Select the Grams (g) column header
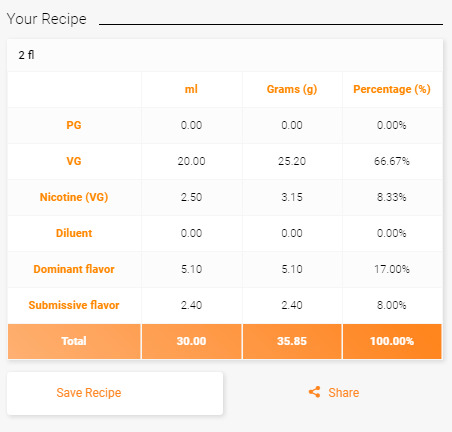 [292, 89]
